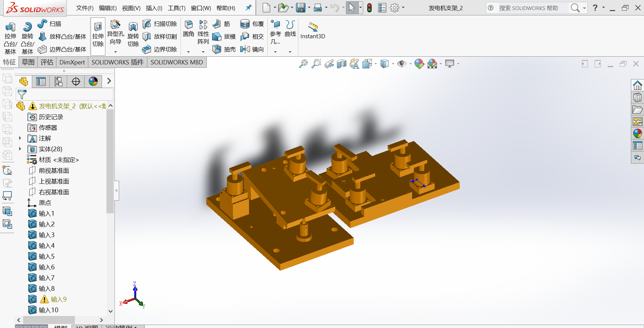Image resolution: width=644 pixels, height=328 pixels.
Task: Toggle Instant3D mode
Action: [x=313, y=31]
